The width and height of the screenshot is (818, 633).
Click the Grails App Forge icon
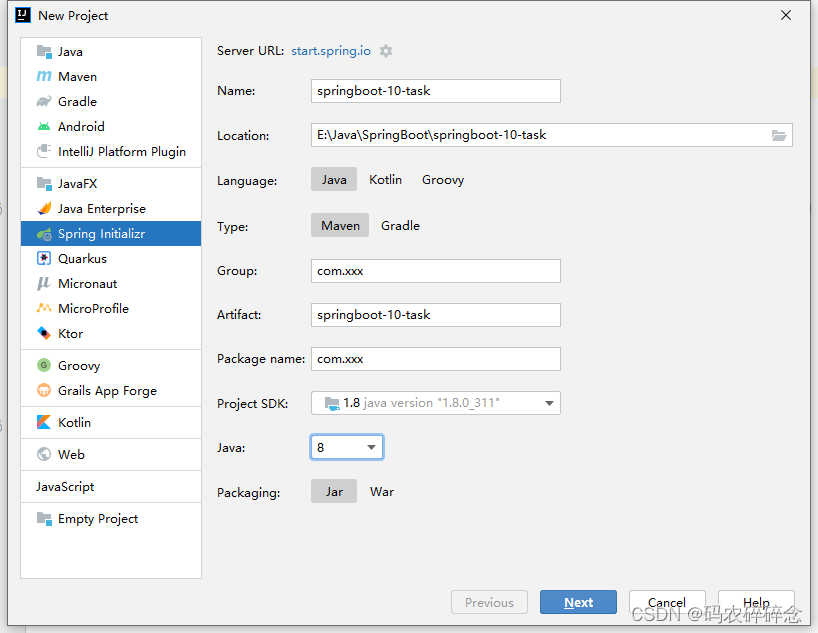point(44,390)
